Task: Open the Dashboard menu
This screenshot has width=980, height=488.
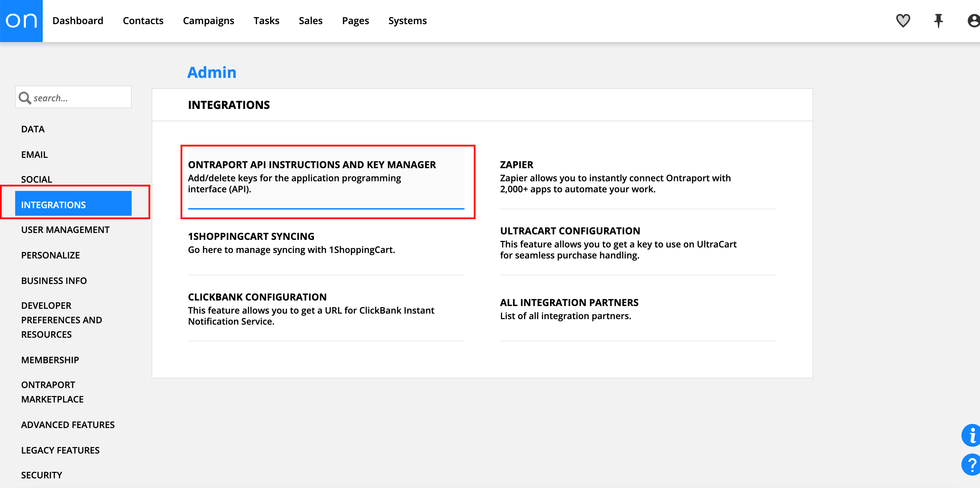Action: (x=78, y=21)
